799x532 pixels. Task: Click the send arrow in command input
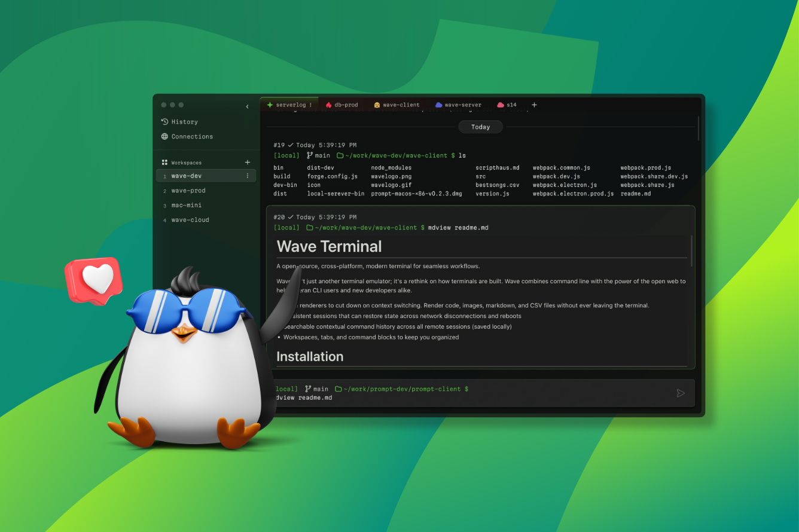[x=680, y=393]
